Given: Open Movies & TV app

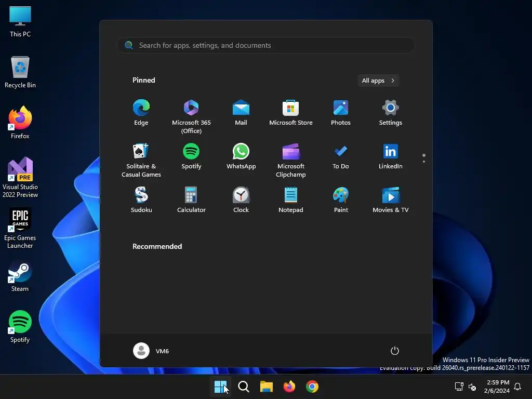Looking at the screenshot, I should click(x=391, y=200).
